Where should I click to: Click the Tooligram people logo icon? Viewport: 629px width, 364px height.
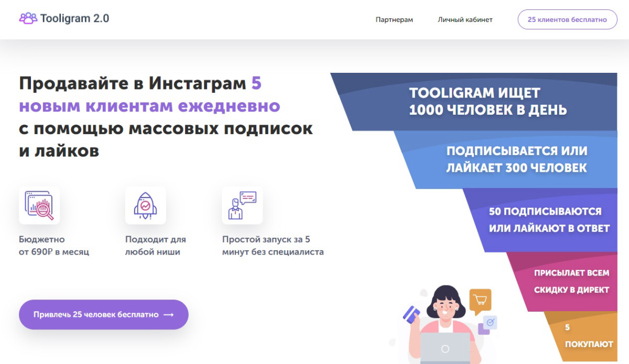[28, 18]
